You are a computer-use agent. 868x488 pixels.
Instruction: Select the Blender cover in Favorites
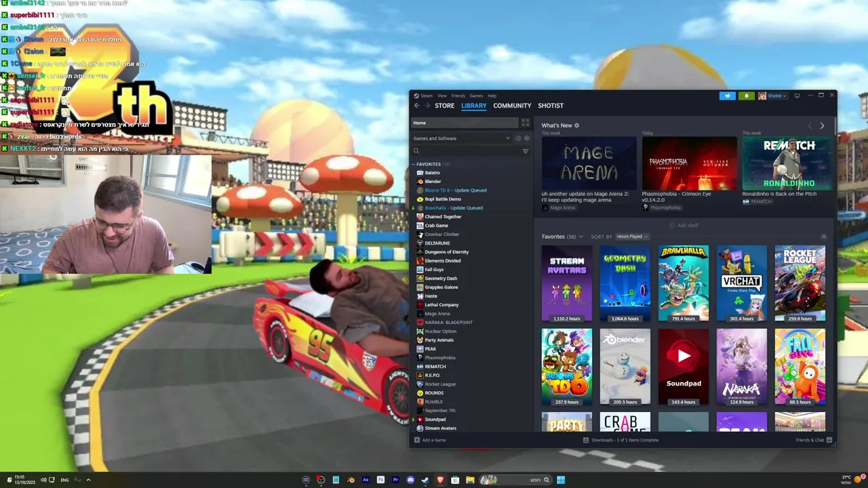[x=625, y=367]
